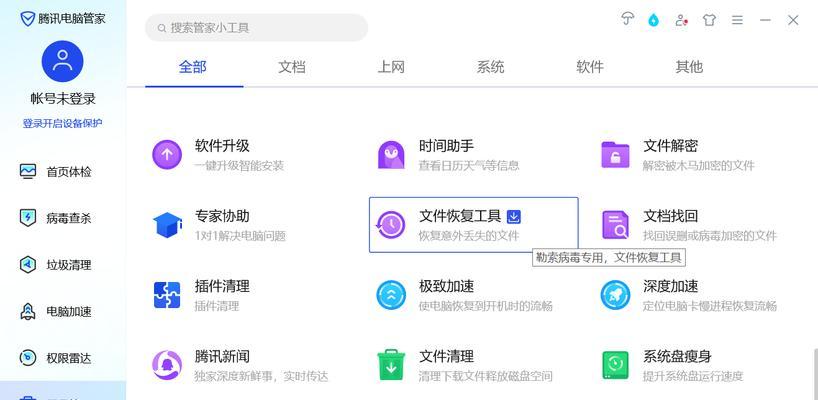Click the 软件升级 purple arrow icon

[x=167, y=154]
